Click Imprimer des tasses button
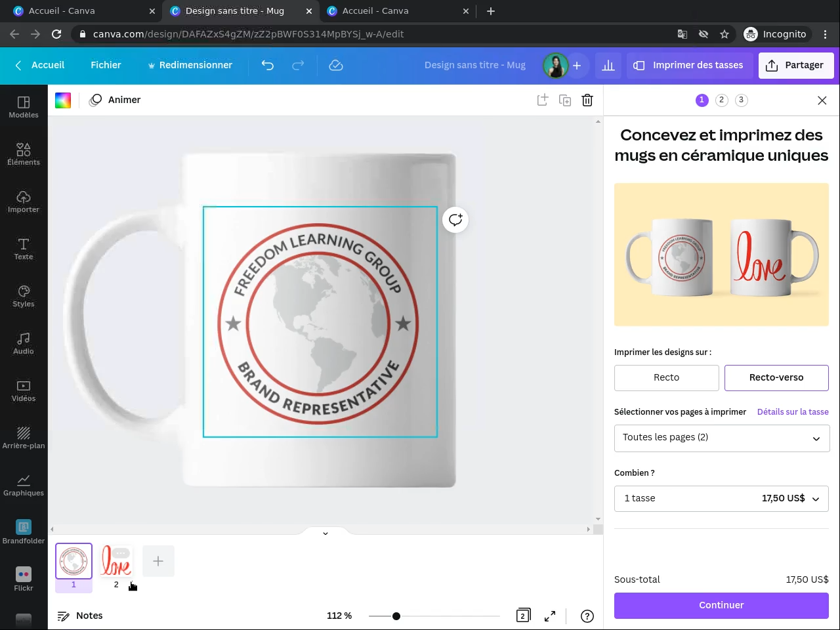 [688, 65]
